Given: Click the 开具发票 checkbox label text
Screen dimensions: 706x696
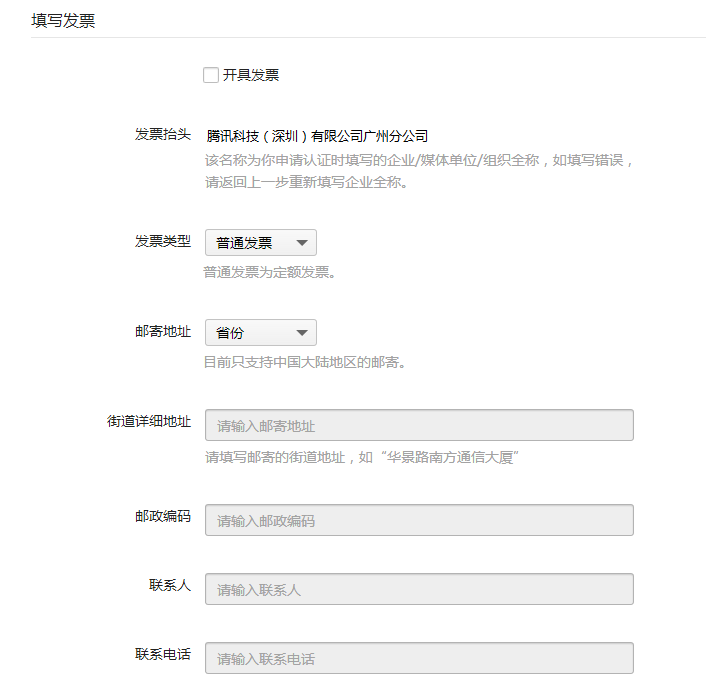Looking at the screenshot, I should tap(251, 75).
